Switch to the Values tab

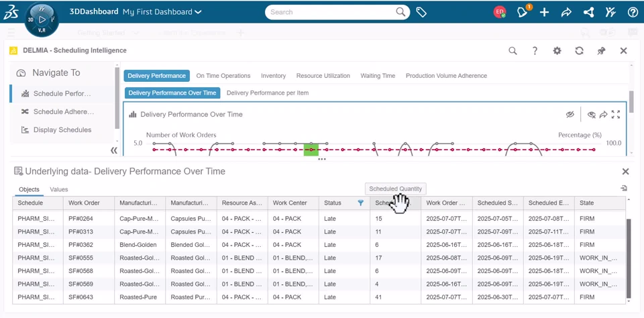click(x=59, y=189)
